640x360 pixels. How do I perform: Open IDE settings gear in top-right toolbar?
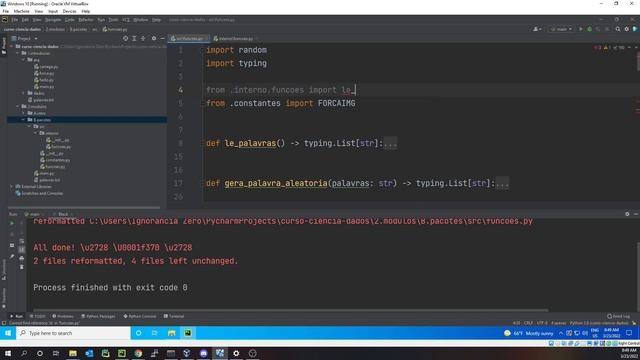627,29
